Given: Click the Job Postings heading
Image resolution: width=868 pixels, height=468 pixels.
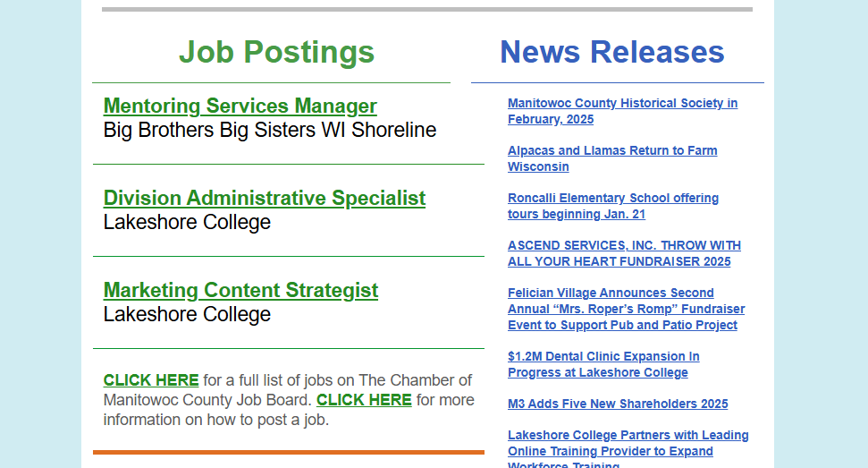Looking at the screenshot, I should [x=276, y=52].
